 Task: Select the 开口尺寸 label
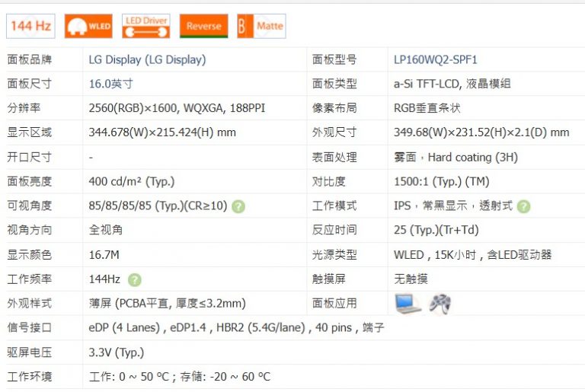tap(30, 158)
